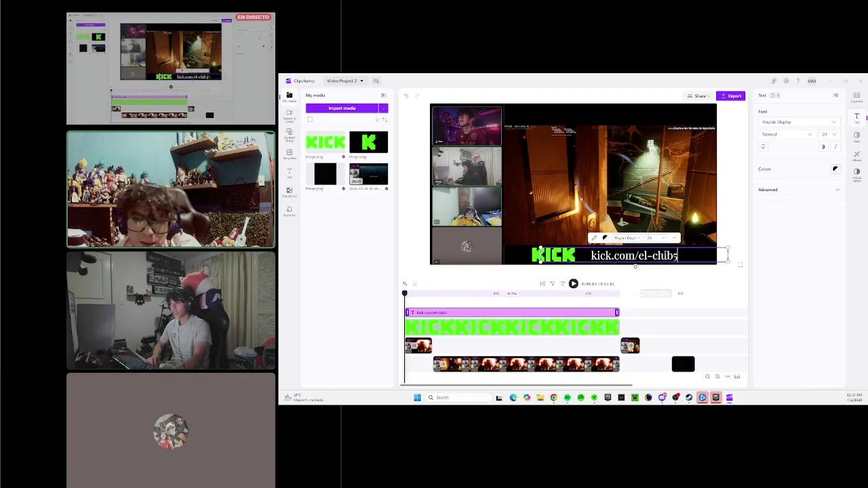
Task: Collapse the media panel with the toggle icon
Action: pyautogui.click(x=383, y=96)
